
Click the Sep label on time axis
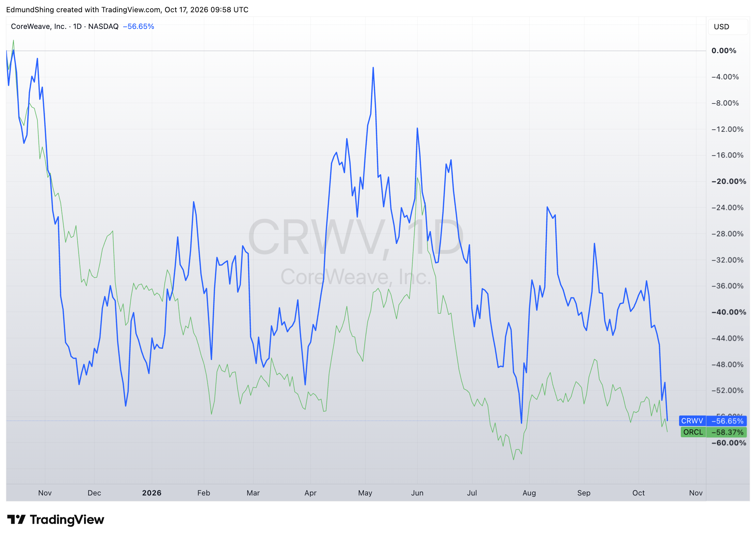pyautogui.click(x=584, y=493)
